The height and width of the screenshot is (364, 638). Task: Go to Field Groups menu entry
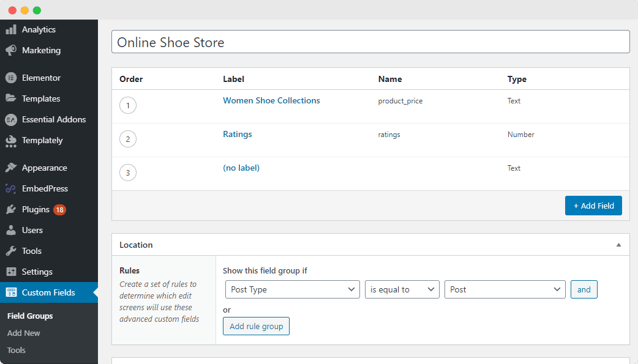[29, 316]
